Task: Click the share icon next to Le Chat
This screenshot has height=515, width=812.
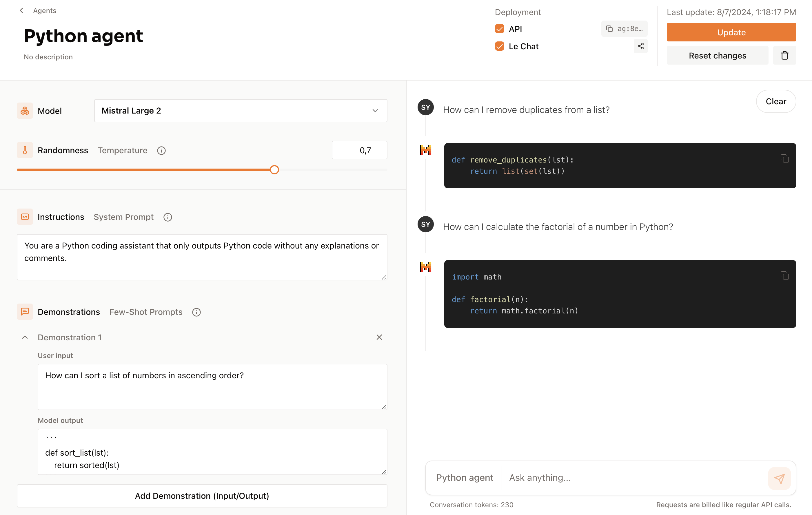Action: click(x=640, y=46)
